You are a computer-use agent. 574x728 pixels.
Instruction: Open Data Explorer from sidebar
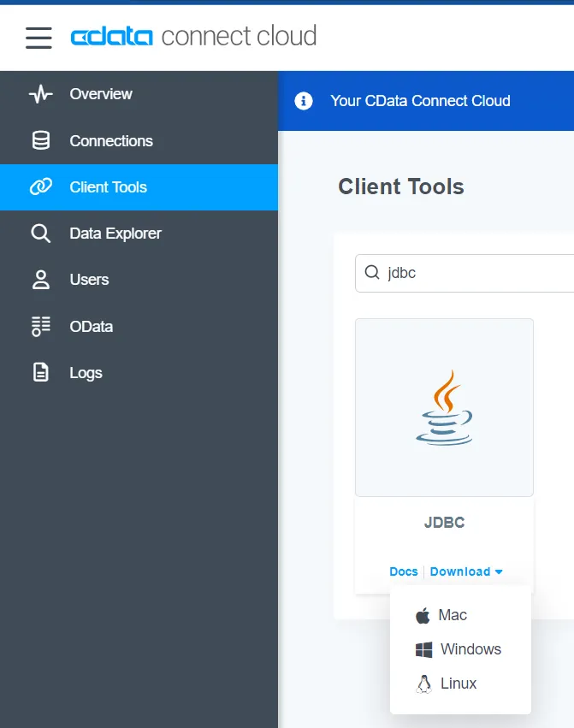(x=139, y=234)
